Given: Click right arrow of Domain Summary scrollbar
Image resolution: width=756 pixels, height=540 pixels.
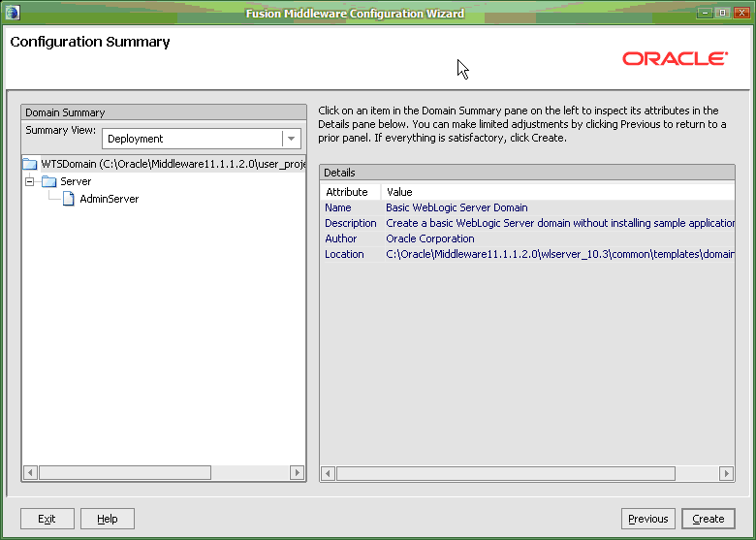Looking at the screenshot, I should tap(297, 472).
